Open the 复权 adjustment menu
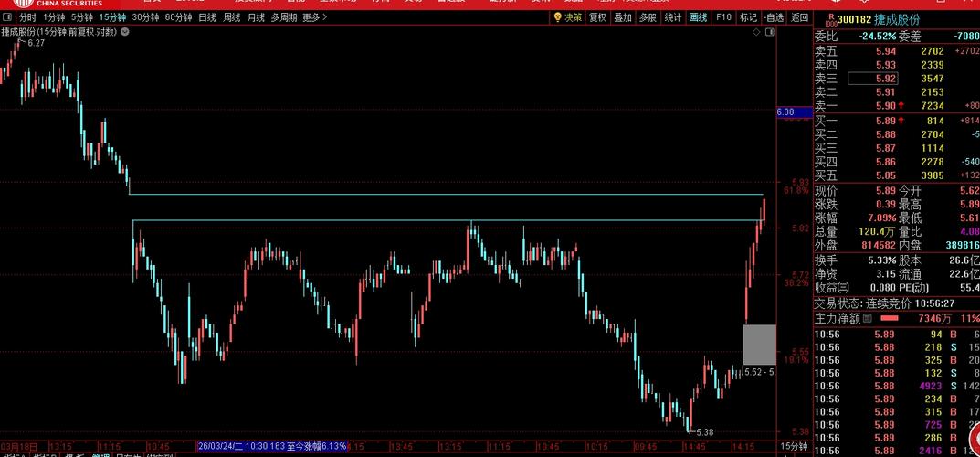 click(x=598, y=17)
